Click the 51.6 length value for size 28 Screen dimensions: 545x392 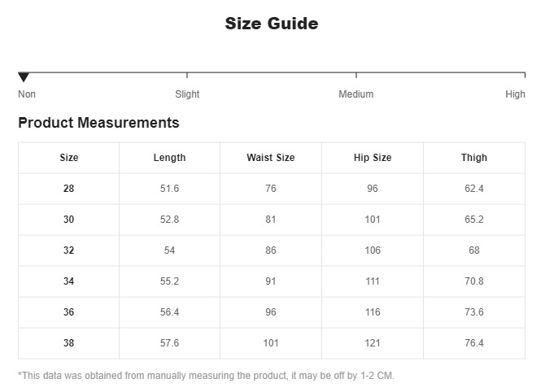(169, 189)
